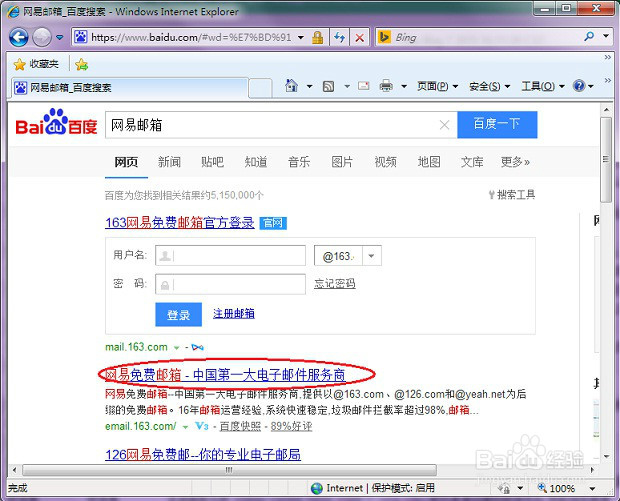
Task: Switch to the 音乐 tab
Action: pyautogui.click(x=299, y=162)
